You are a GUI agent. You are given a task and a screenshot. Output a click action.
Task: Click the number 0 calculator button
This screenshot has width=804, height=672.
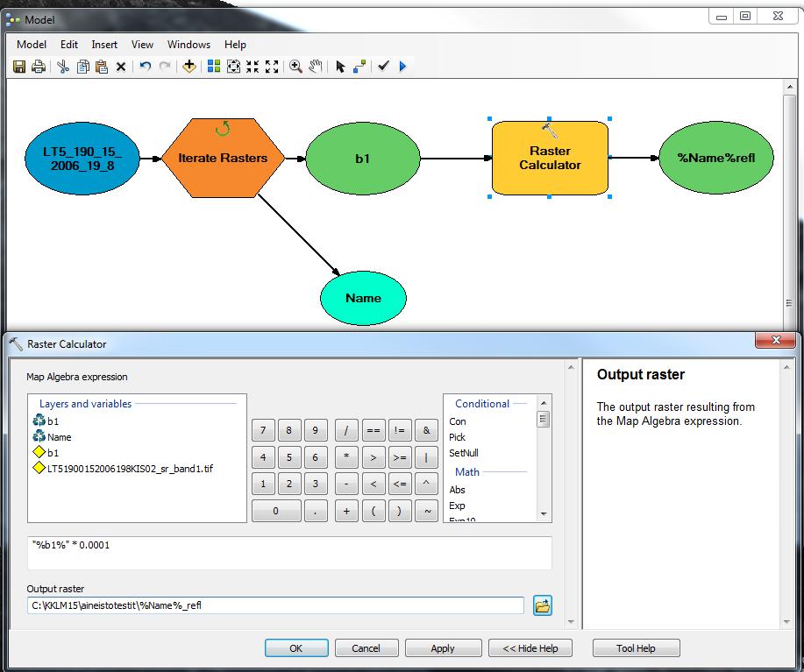(x=276, y=511)
